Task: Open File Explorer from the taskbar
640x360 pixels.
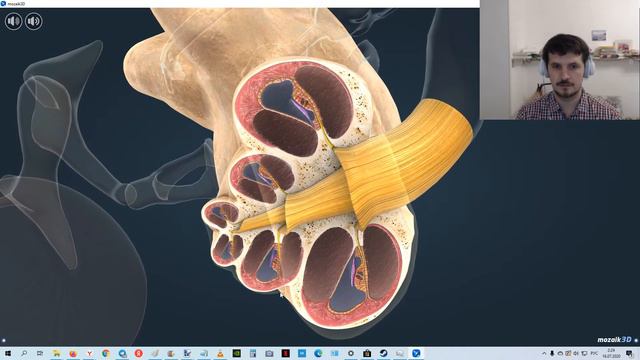Action: click(x=56, y=353)
